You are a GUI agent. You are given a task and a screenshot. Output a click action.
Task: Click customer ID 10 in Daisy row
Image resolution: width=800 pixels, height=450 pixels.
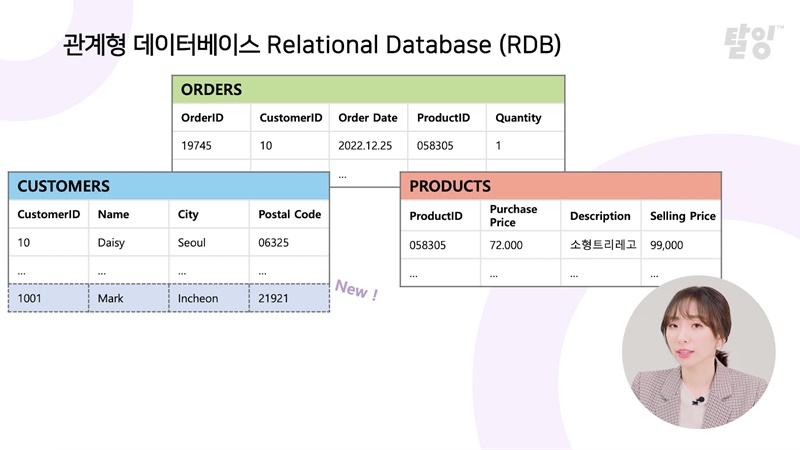point(23,243)
